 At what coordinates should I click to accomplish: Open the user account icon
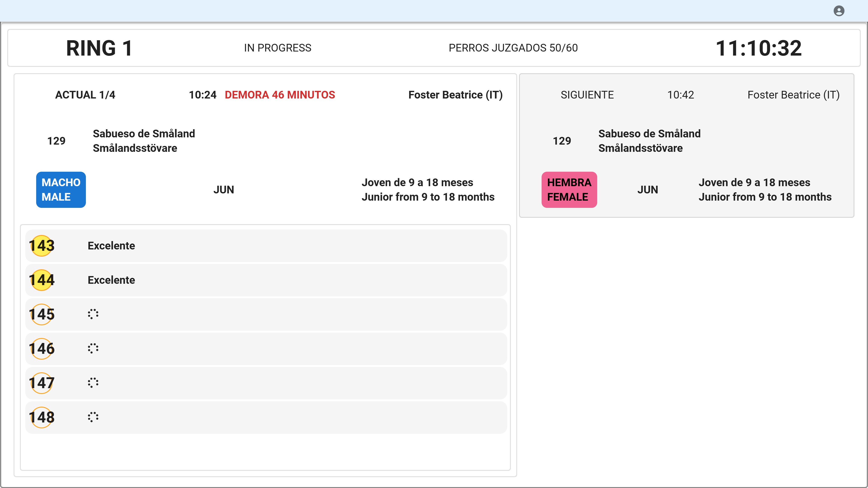click(x=839, y=11)
